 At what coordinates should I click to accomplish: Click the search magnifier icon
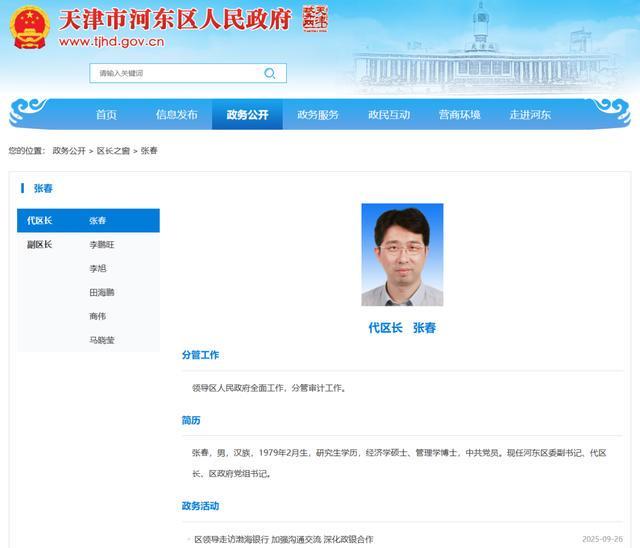pyautogui.click(x=269, y=73)
